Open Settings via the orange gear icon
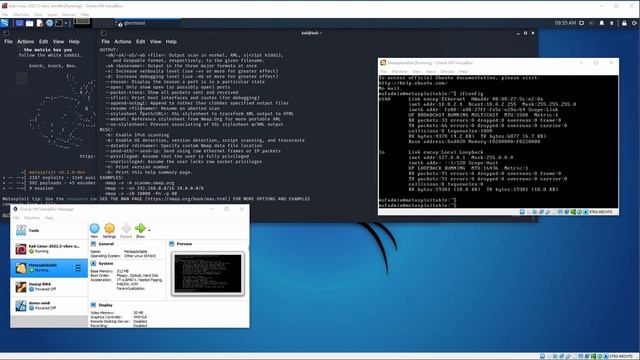The width and height of the screenshot is (640, 360). click(x=109, y=231)
